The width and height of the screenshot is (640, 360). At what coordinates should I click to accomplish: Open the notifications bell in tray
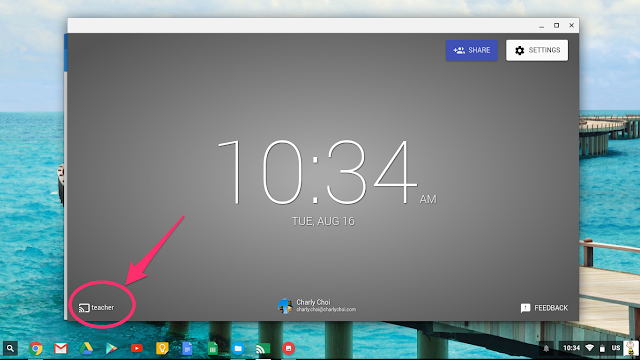pyautogui.click(x=546, y=348)
